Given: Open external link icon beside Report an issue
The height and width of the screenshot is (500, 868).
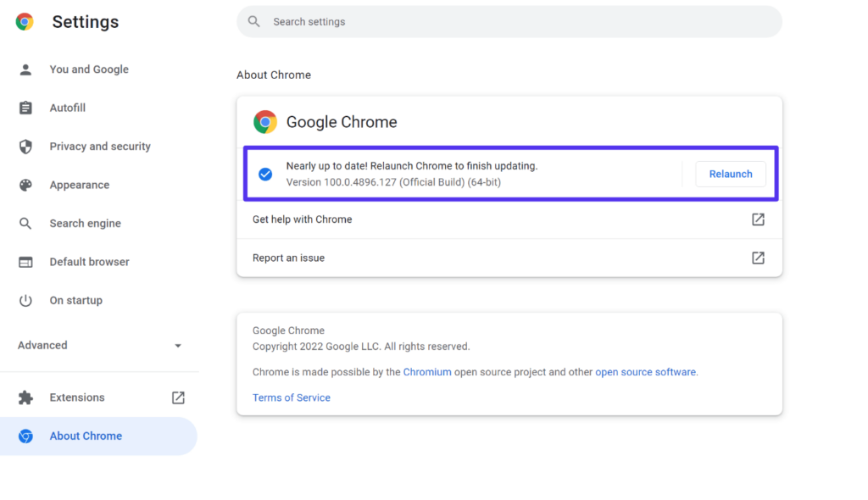Looking at the screenshot, I should coord(757,258).
